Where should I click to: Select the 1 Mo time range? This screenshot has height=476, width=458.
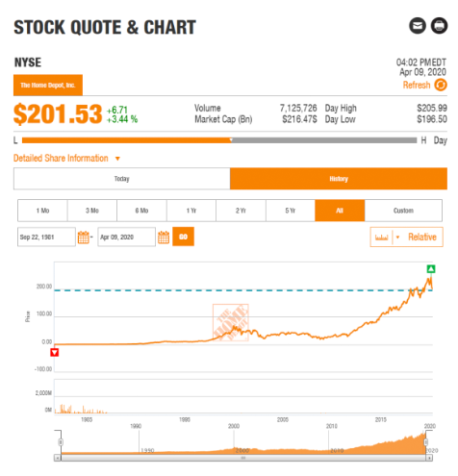pos(42,211)
